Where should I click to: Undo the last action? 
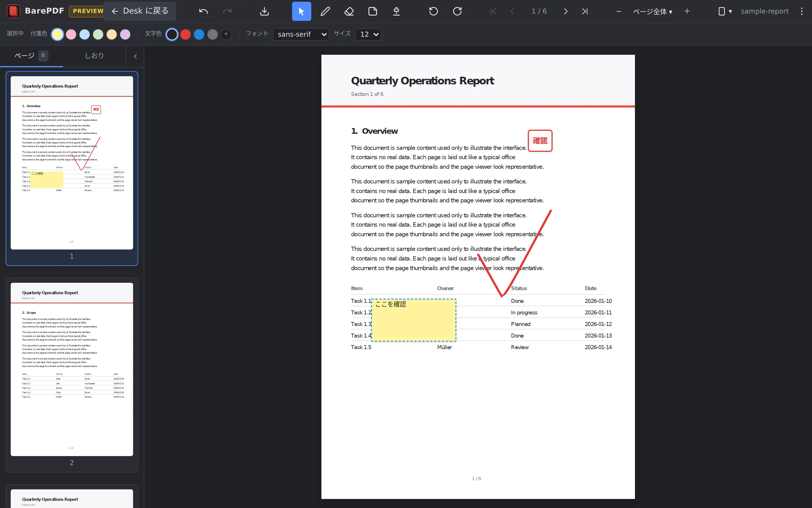203,11
